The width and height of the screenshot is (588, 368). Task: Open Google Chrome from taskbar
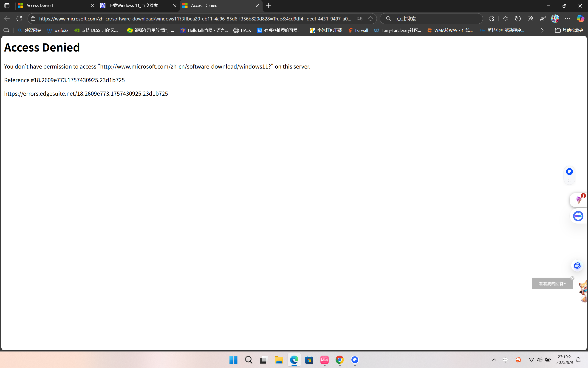pyautogui.click(x=339, y=360)
